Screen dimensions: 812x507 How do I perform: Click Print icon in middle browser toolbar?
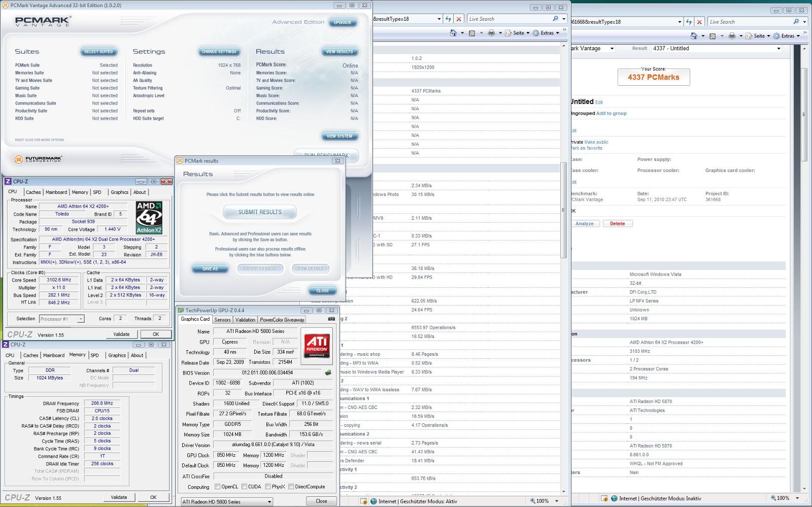point(491,33)
